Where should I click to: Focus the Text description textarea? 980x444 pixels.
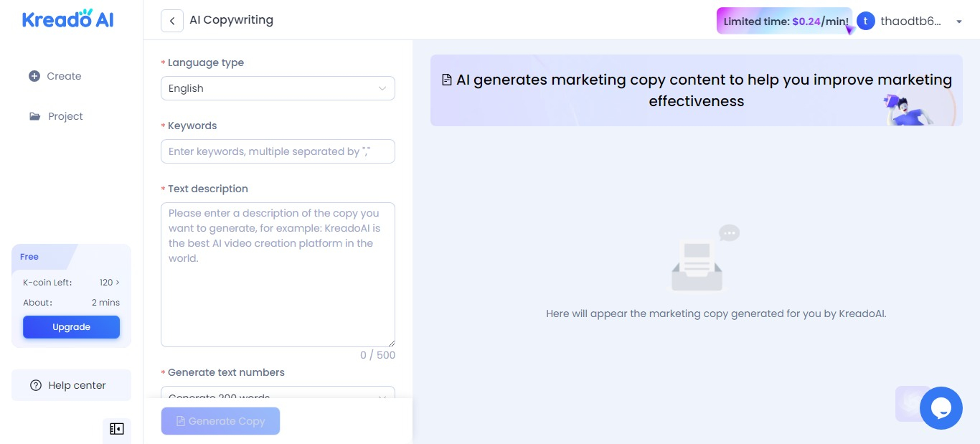tap(278, 275)
